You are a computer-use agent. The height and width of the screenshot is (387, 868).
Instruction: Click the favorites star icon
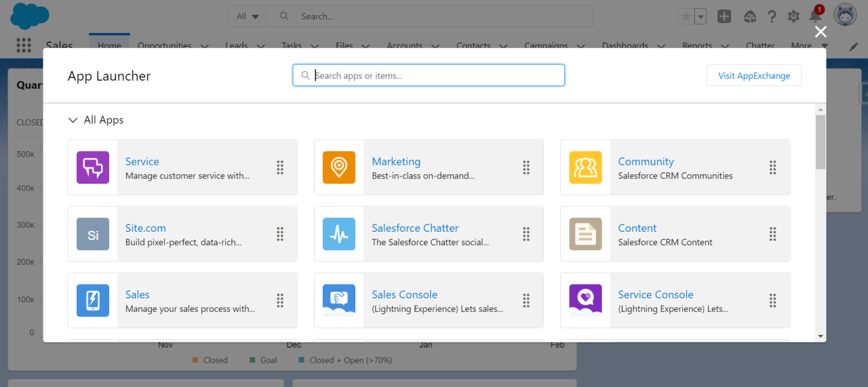pyautogui.click(x=686, y=16)
